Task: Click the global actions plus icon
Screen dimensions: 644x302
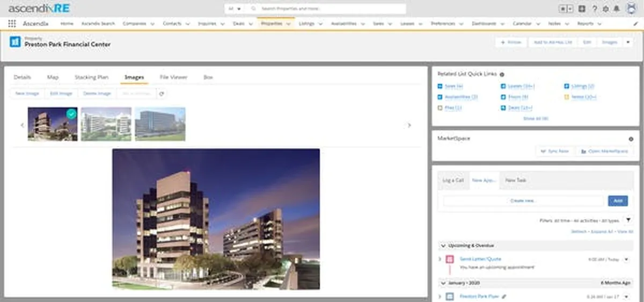Action: 582,9
